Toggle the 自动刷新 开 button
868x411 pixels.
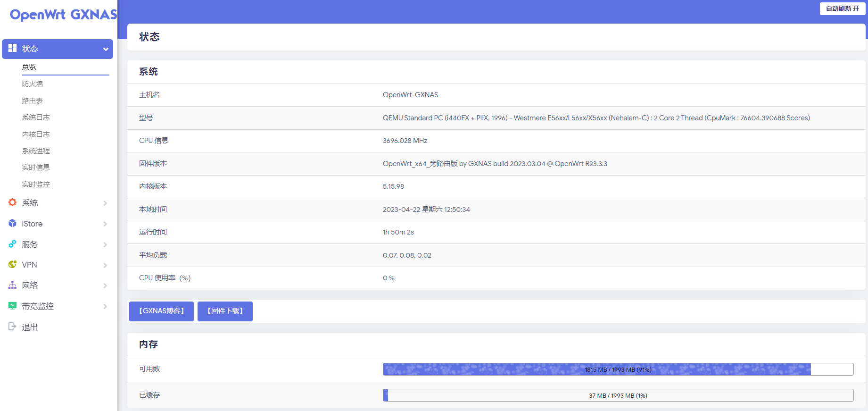pyautogui.click(x=842, y=8)
